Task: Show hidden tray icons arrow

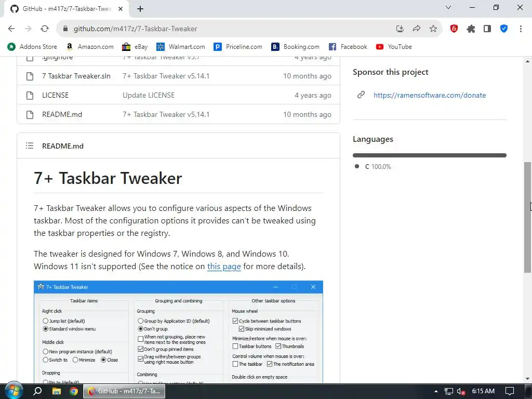Action: tap(436, 391)
